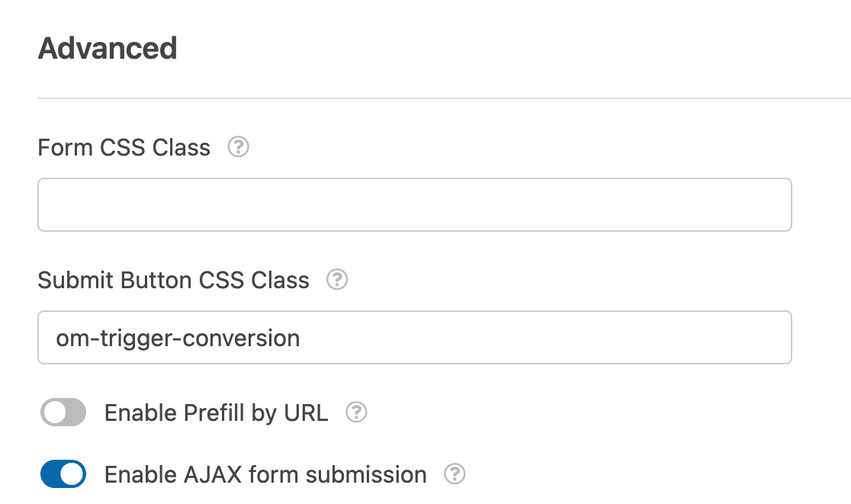The height and width of the screenshot is (504, 851).
Task: Click the word "AJAX" in the submission label
Action: [x=213, y=475]
